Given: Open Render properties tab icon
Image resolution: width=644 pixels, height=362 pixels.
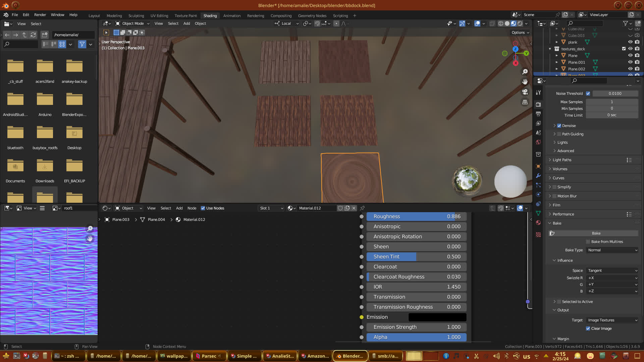Looking at the screenshot, I should pyautogui.click(x=538, y=105).
